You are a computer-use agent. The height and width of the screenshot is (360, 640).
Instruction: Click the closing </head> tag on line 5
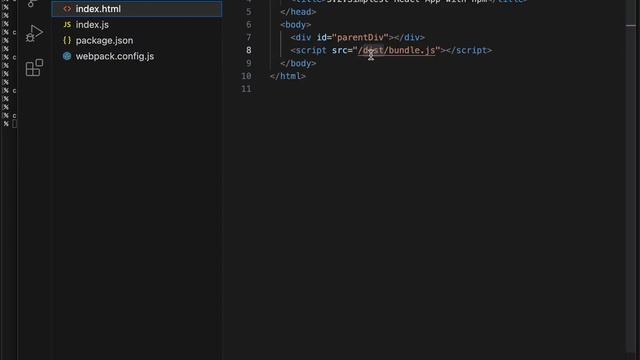(298, 12)
